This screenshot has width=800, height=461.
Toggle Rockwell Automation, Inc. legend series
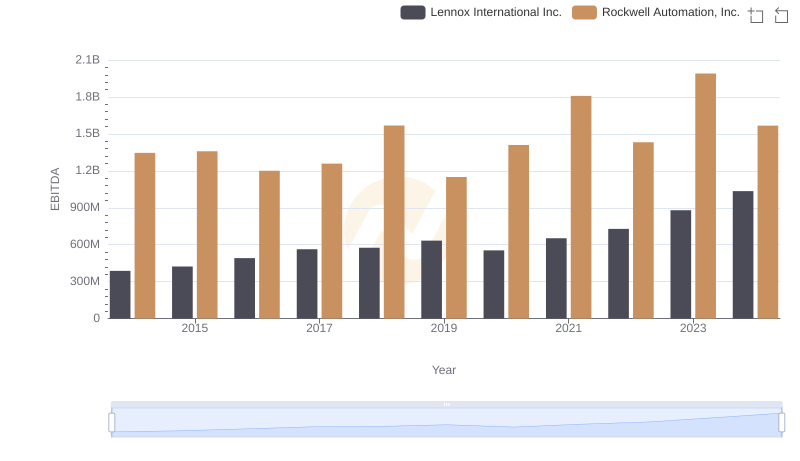656,12
